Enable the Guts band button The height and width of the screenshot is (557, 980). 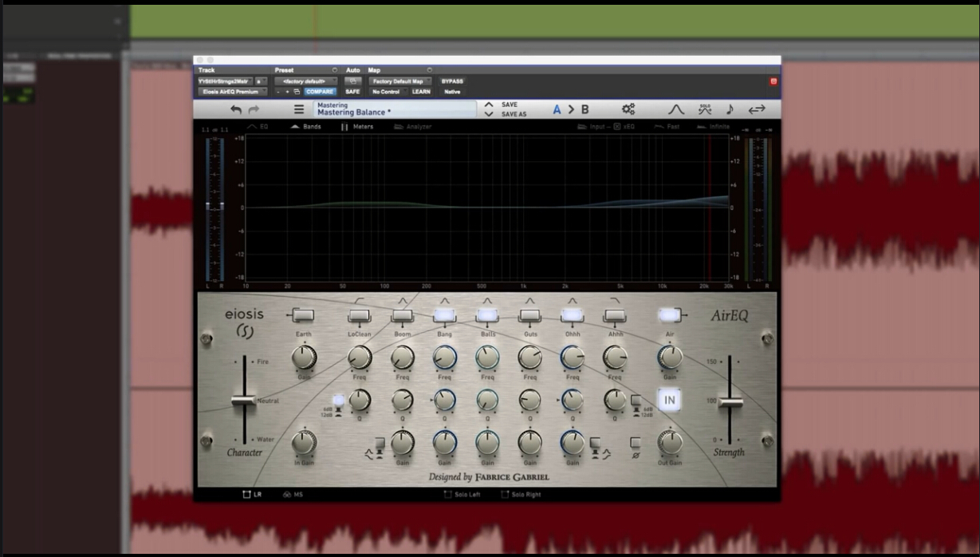coord(529,315)
